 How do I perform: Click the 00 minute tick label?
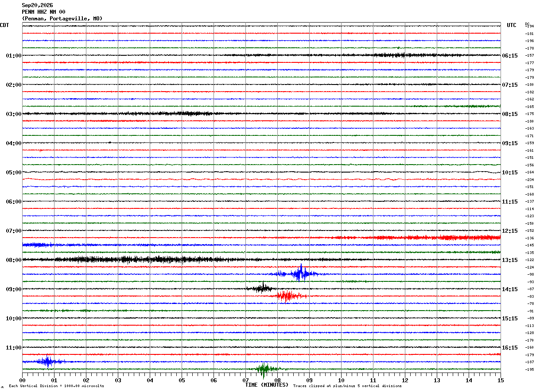point(22,380)
